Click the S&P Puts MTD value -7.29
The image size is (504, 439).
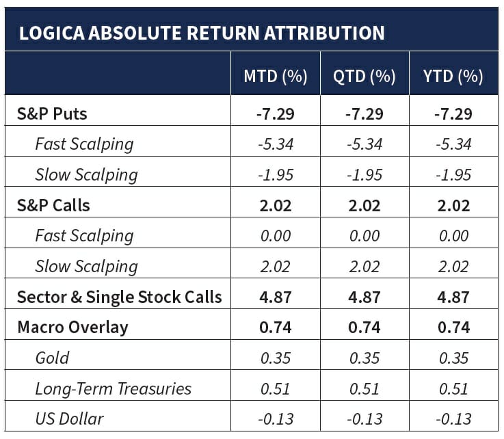(275, 114)
